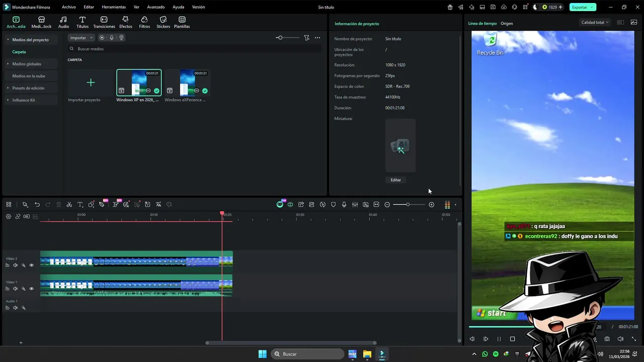Toggle visibility of Video 2 track
644x362 pixels.
[31, 265]
